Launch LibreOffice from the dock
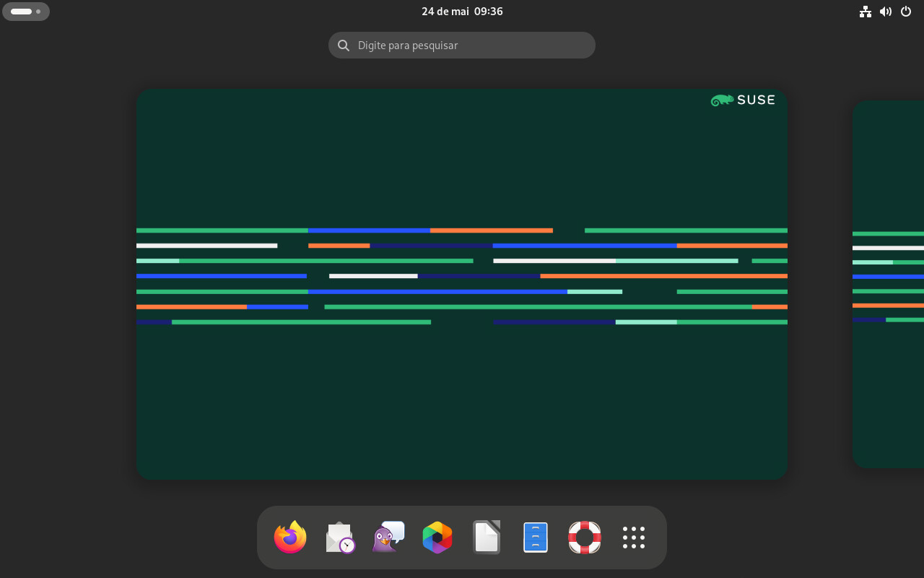The height and width of the screenshot is (578, 924). 487,538
